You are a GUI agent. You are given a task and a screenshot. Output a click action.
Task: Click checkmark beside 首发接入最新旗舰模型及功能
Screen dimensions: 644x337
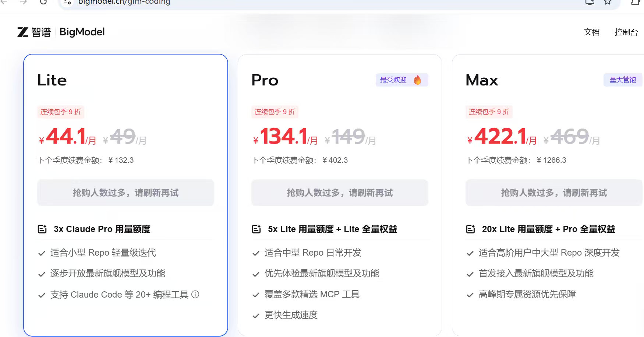click(470, 274)
